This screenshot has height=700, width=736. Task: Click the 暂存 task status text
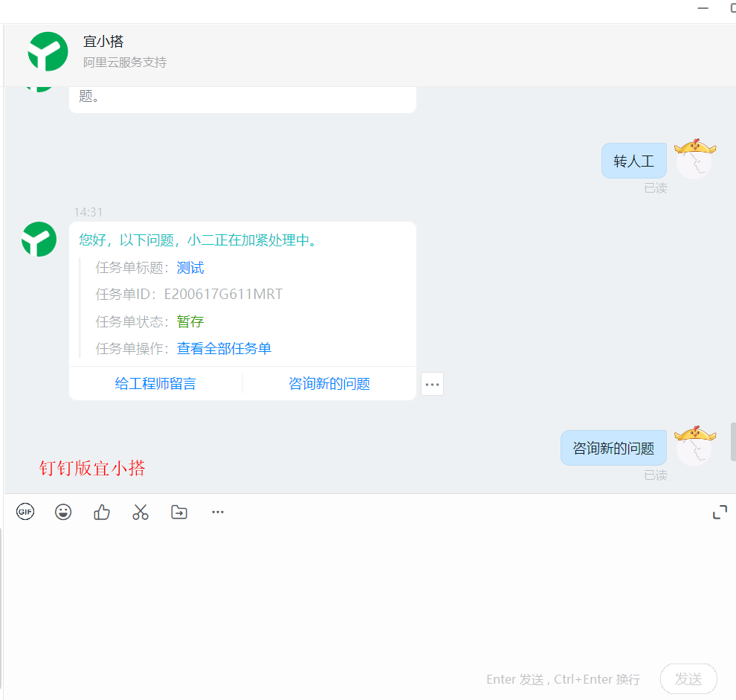tap(190, 321)
